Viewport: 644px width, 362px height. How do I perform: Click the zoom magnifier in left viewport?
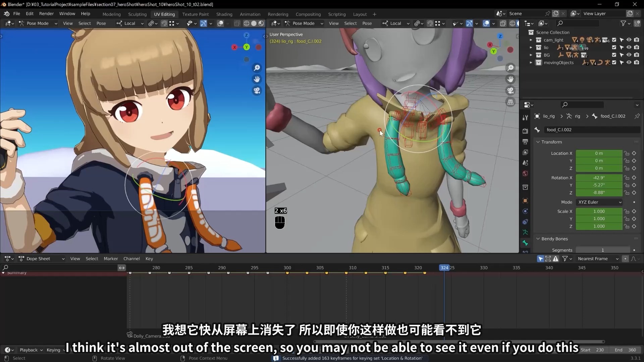257,68
